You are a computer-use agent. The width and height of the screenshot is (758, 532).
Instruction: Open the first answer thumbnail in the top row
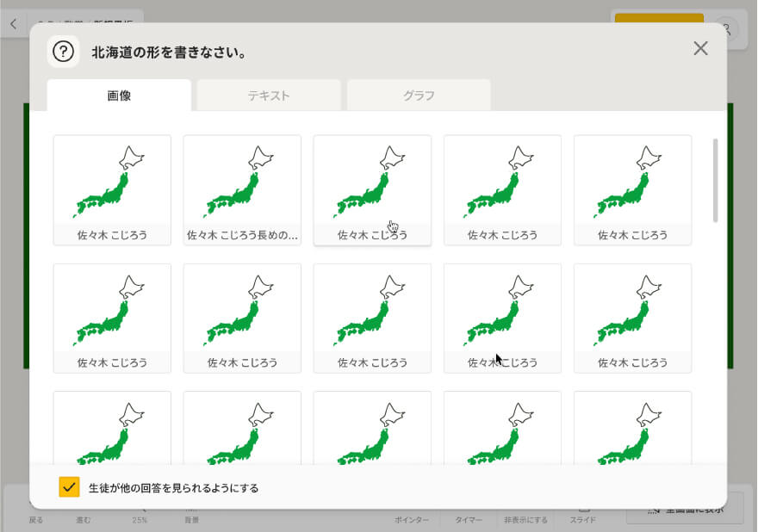[112, 190]
